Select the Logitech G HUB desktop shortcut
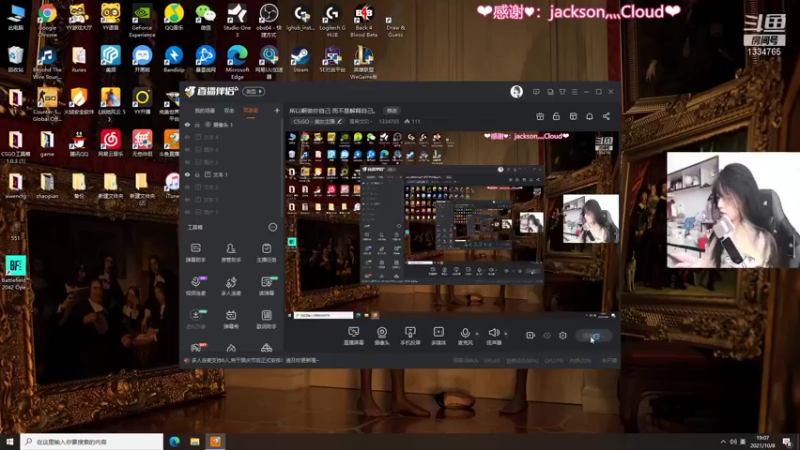Screen dimensions: 800x450 pyautogui.click(x=332, y=20)
